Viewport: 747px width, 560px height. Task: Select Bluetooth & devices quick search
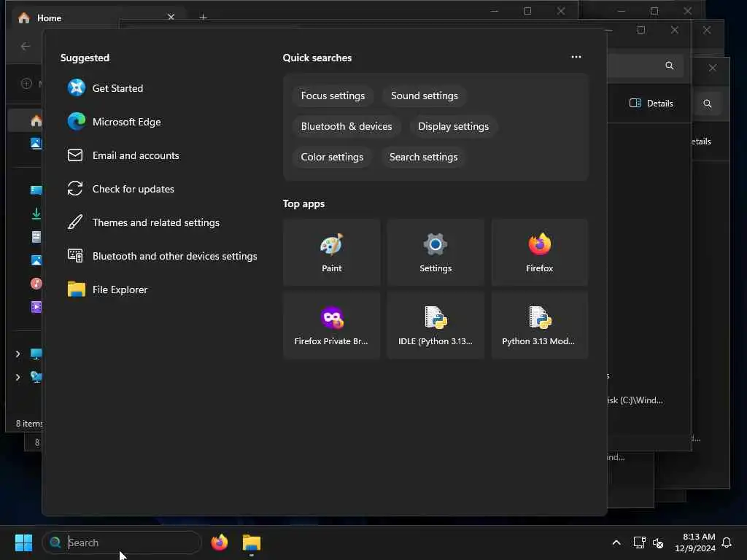[347, 126]
